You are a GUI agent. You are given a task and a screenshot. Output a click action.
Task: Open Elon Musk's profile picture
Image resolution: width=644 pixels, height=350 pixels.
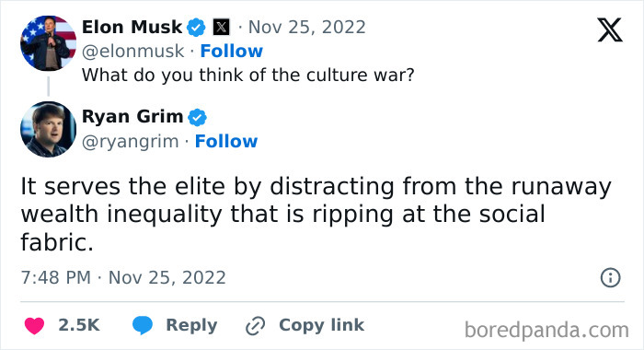click(49, 43)
